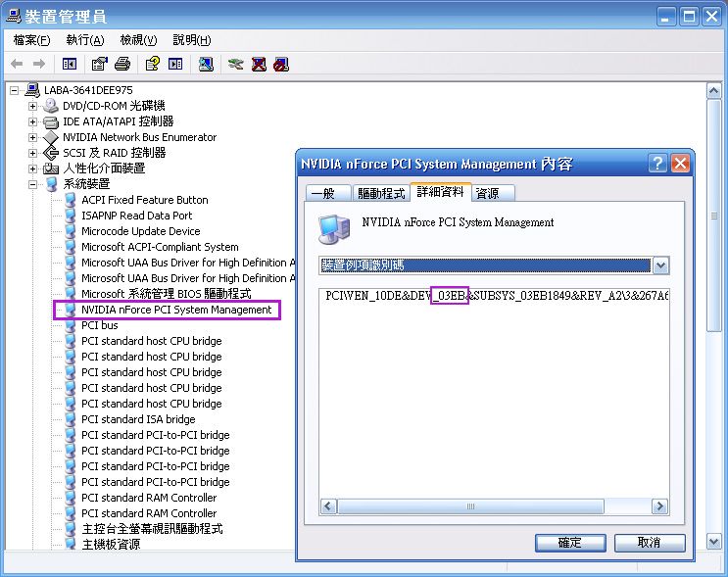Click the Help question mark in dialog title
Image resolution: width=728 pixels, height=577 pixels.
point(657,164)
